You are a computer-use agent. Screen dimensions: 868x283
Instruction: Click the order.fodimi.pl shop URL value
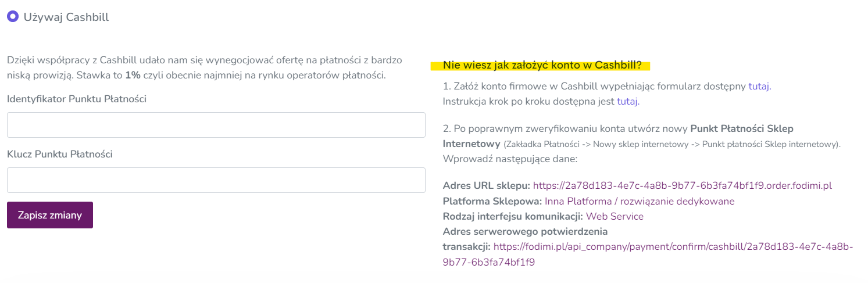pos(683,186)
